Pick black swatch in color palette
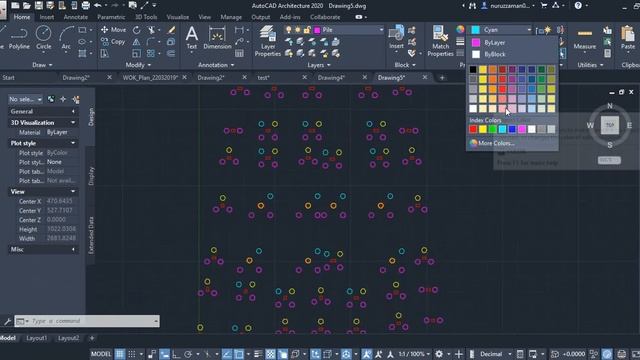 (x=473, y=69)
